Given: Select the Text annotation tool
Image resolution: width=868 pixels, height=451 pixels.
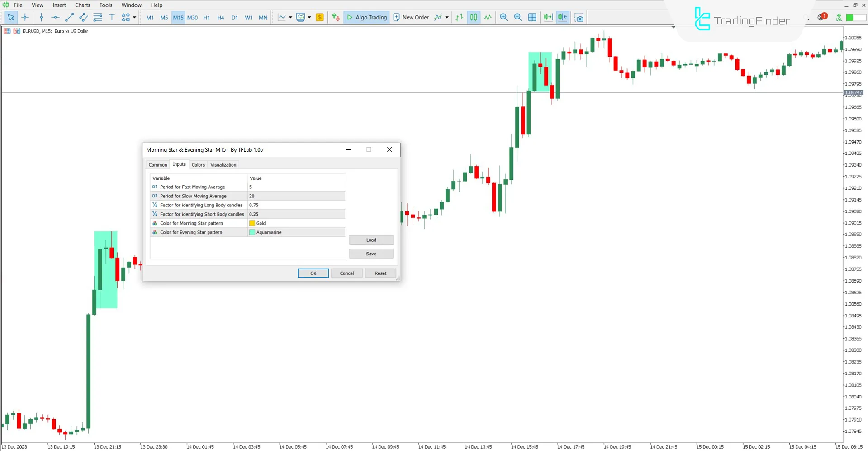Looking at the screenshot, I should [x=112, y=17].
